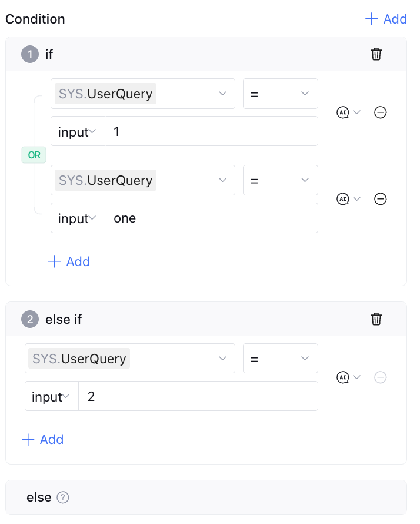Click the value field containing "2"

tap(198, 396)
